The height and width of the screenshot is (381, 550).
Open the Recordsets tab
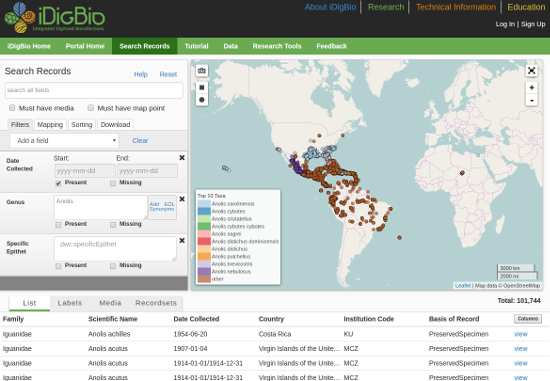[x=156, y=303]
